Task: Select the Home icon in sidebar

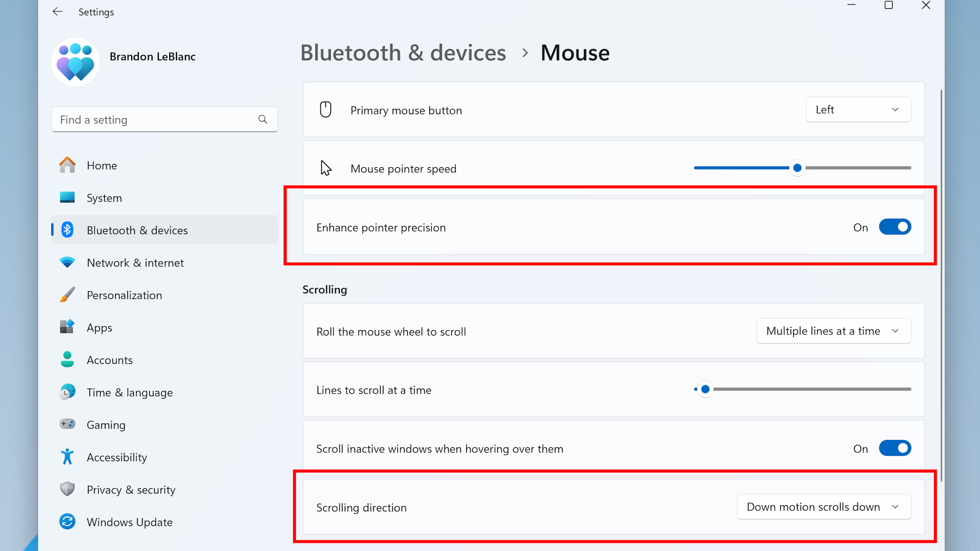Action: coord(67,165)
